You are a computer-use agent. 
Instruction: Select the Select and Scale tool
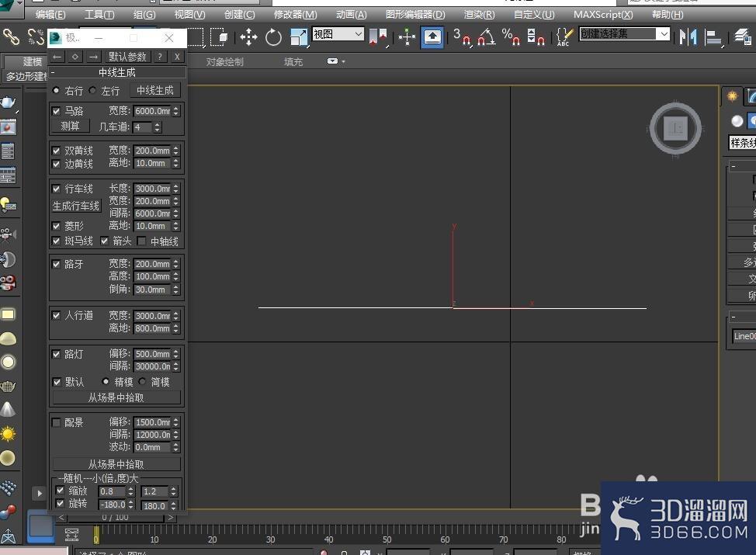pyautogui.click(x=299, y=36)
